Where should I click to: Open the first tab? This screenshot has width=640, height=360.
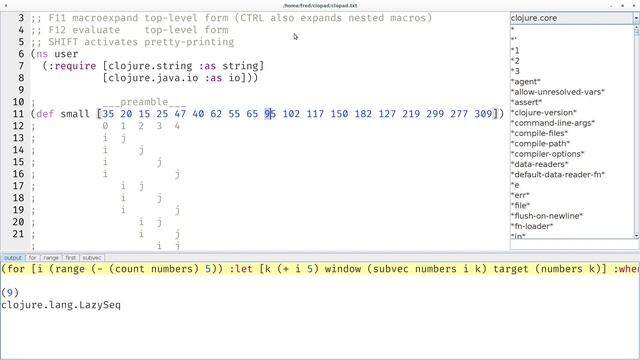coord(71,258)
